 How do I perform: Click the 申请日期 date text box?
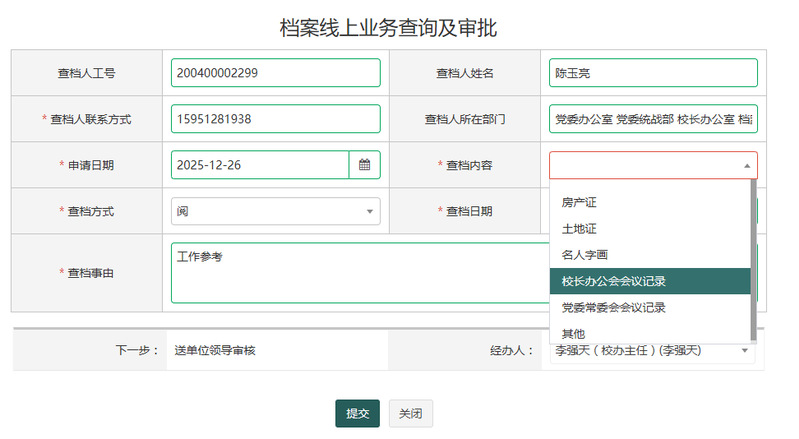click(259, 165)
